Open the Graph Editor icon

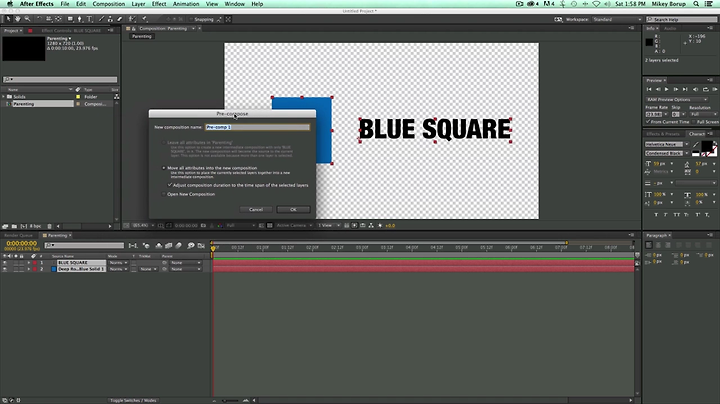(201, 246)
